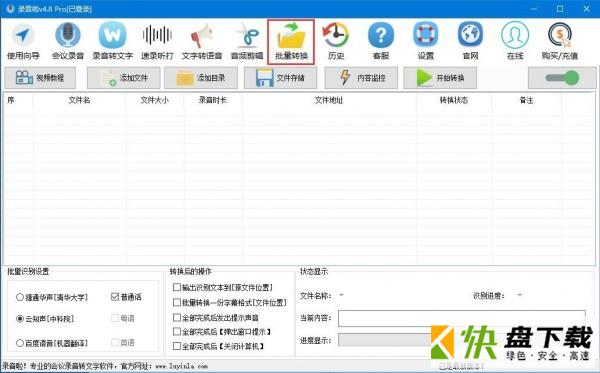Open the 使用向导 usage guide icon

pyautogui.click(x=23, y=41)
